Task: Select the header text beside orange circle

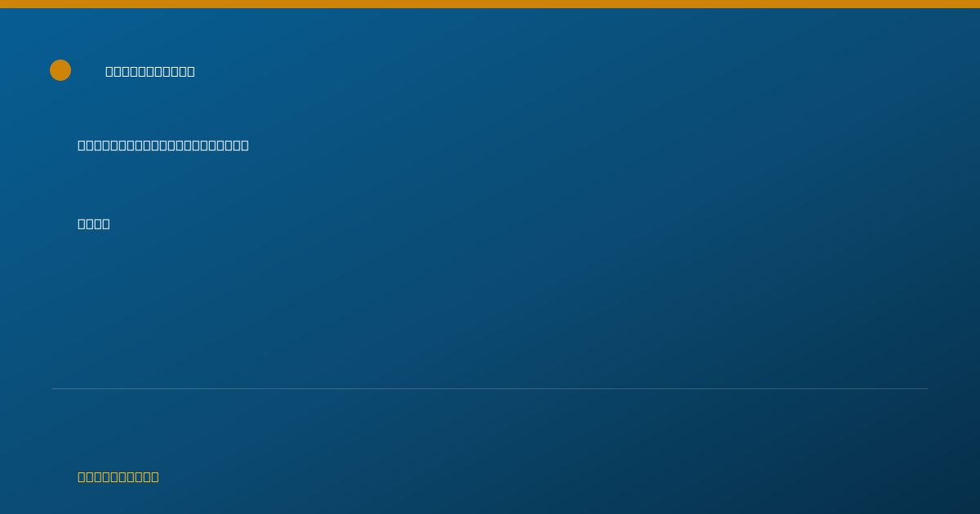Action: click(150, 71)
